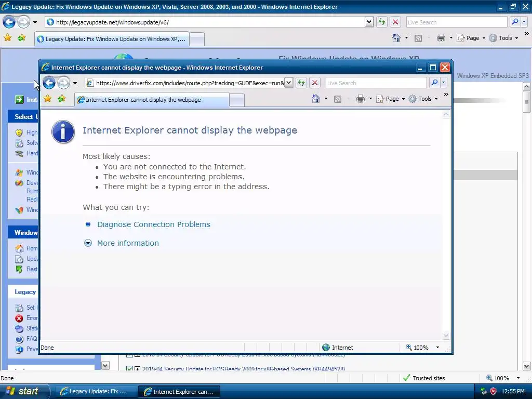
Task: Open a new tab in the main window
Action: (x=197, y=39)
